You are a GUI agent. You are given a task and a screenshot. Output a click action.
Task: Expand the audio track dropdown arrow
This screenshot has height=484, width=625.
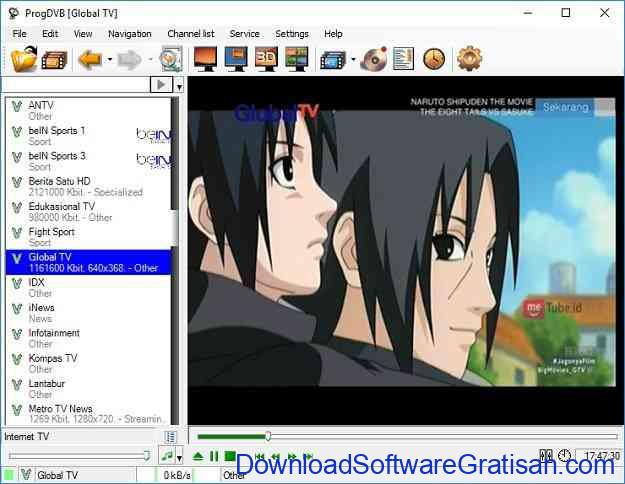click(179, 458)
